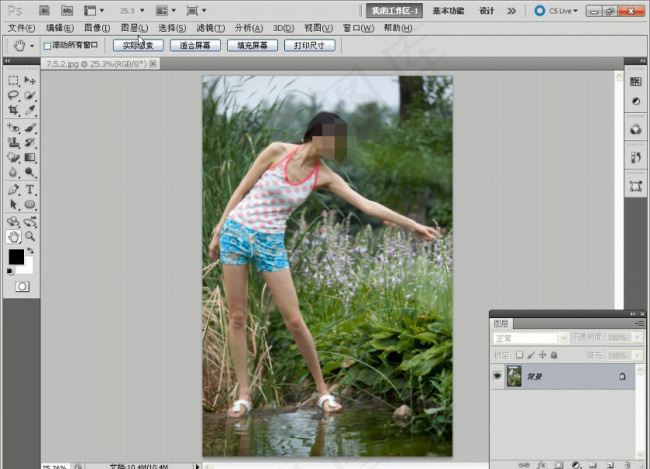Open the 图像(I) menu

tap(97, 28)
